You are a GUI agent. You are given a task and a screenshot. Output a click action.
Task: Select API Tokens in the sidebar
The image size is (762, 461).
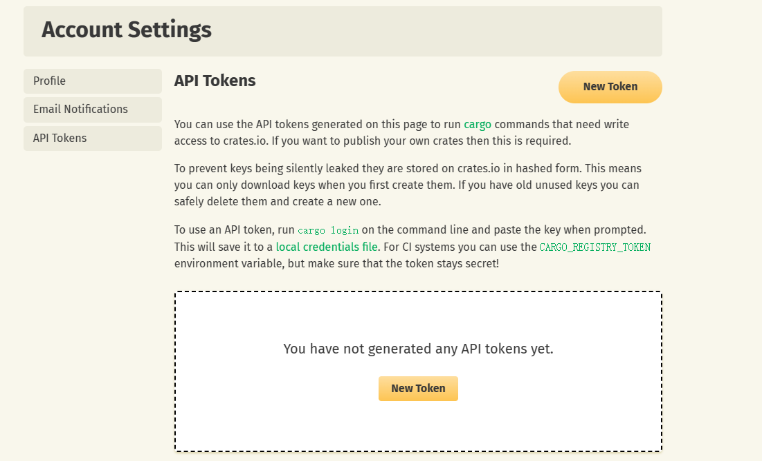click(92, 138)
